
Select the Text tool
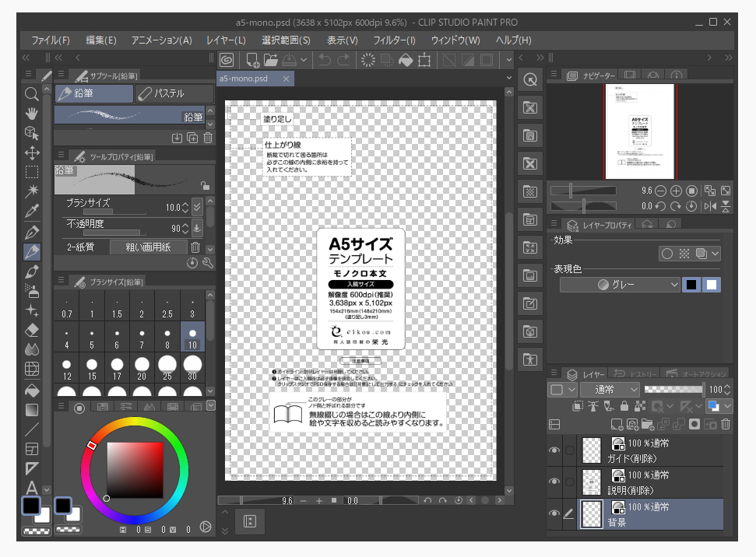pyautogui.click(x=32, y=488)
